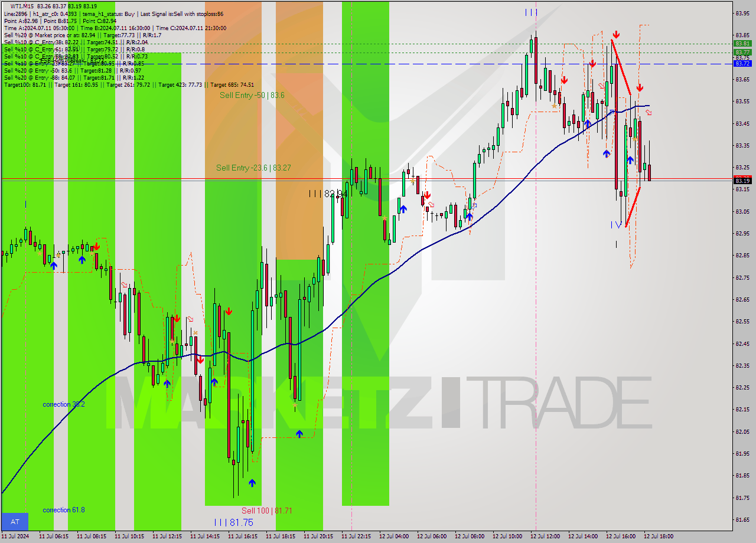Click the 81.95 price scale value
Screen dimensions: 756x543
(742, 454)
